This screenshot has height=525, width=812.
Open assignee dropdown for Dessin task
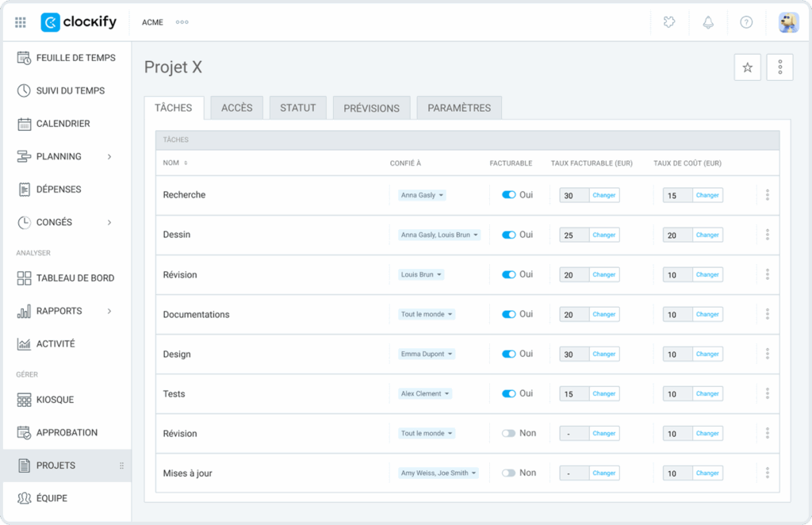coord(439,235)
